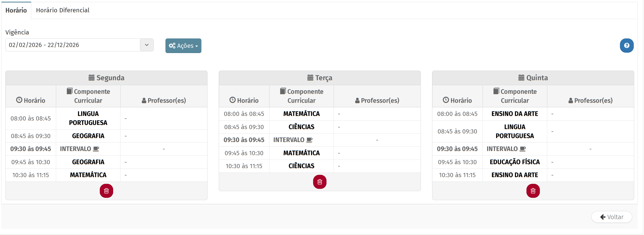Click the calendar icon beside Terça
644x235 pixels.
[310, 78]
